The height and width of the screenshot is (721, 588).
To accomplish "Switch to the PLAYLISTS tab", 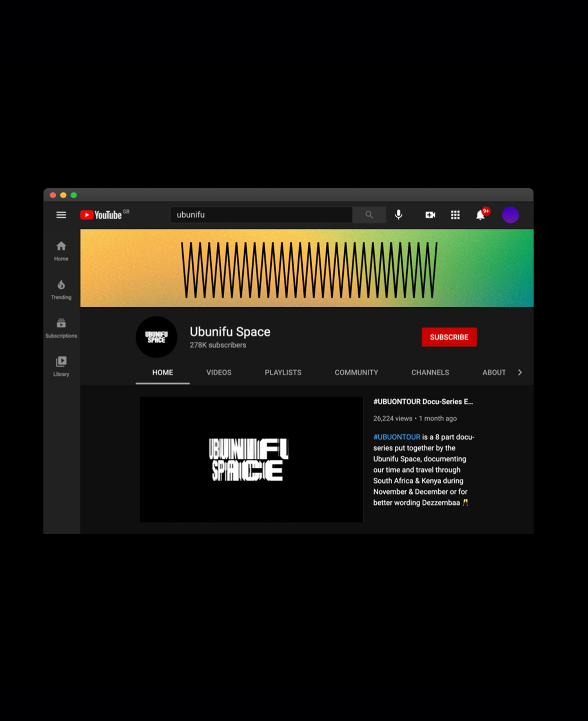I will [283, 372].
